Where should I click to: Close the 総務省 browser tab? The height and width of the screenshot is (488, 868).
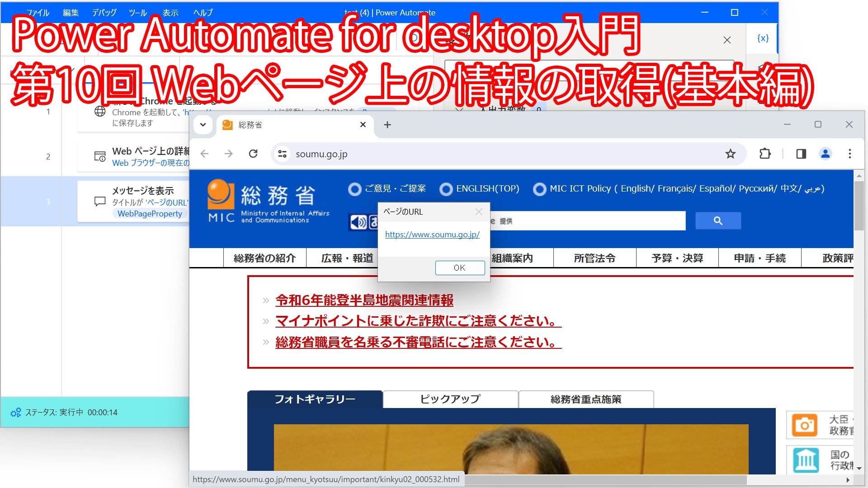click(363, 125)
